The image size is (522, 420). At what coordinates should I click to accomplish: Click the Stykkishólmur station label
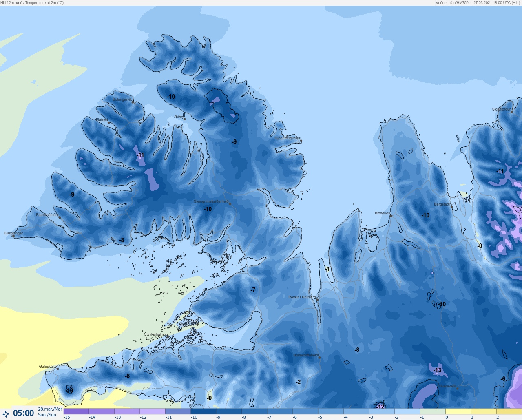[156, 334]
